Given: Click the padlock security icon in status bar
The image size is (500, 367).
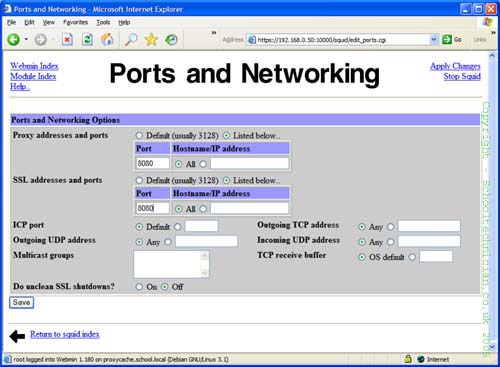Looking at the screenshot, I should [x=408, y=359].
